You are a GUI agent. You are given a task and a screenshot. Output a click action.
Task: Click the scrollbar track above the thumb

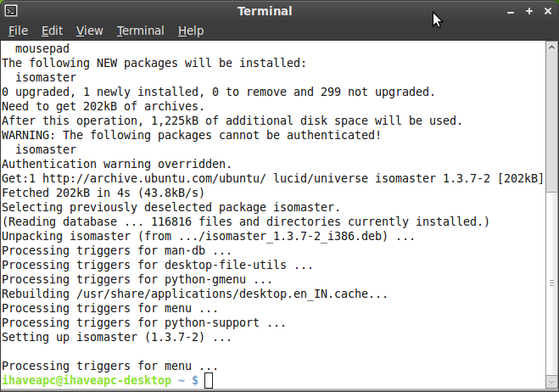(x=551, y=122)
